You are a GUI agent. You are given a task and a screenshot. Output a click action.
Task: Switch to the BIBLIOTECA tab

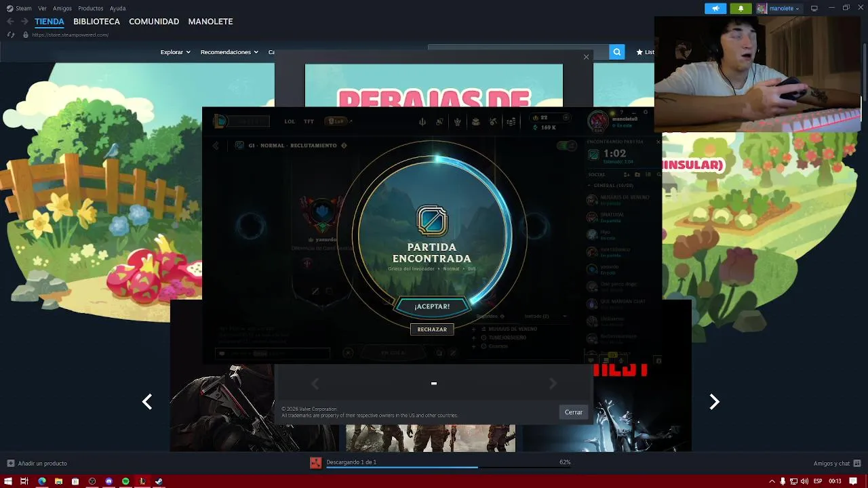[x=96, y=22]
